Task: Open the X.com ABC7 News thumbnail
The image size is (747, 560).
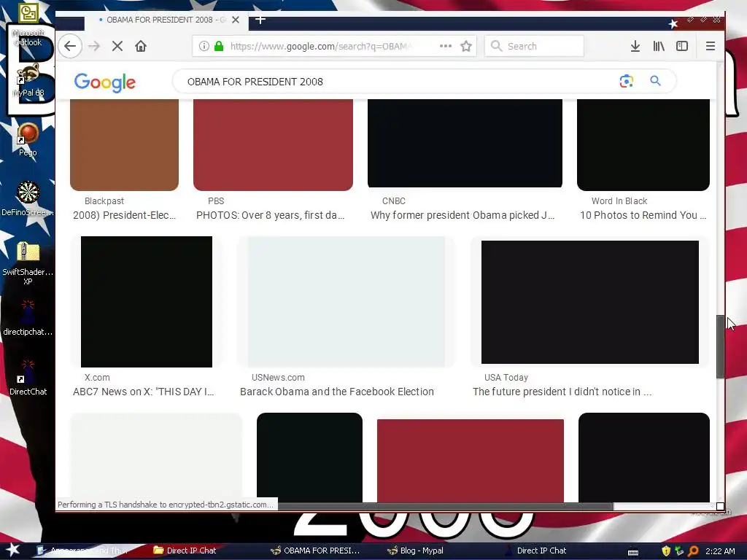Action: [146, 301]
